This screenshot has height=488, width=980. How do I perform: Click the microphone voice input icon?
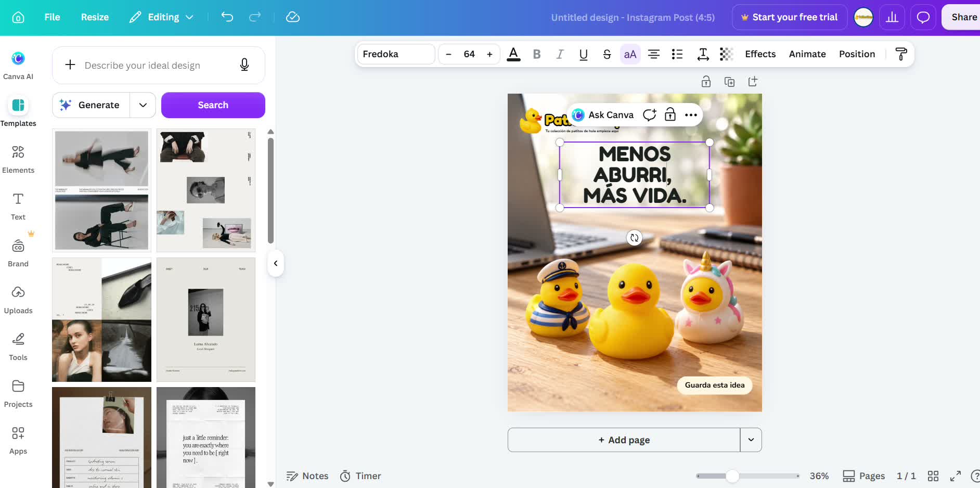click(244, 65)
